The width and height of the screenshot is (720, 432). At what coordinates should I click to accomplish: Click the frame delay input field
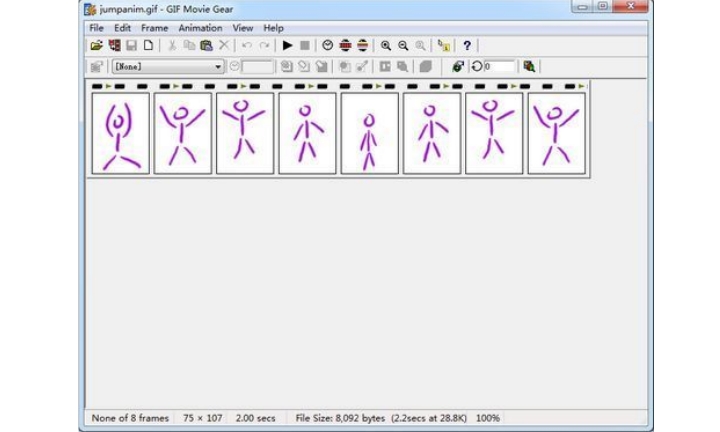[x=258, y=67]
